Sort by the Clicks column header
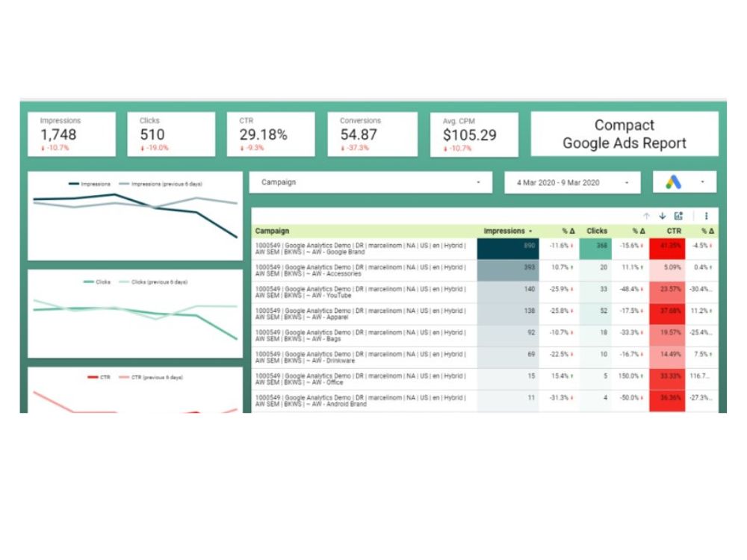 [x=596, y=231]
